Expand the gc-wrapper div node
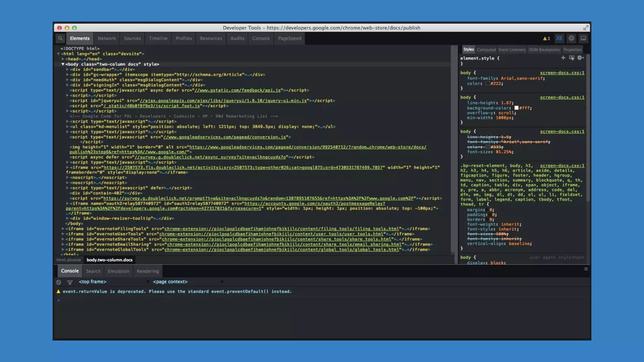 coord(67,74)
